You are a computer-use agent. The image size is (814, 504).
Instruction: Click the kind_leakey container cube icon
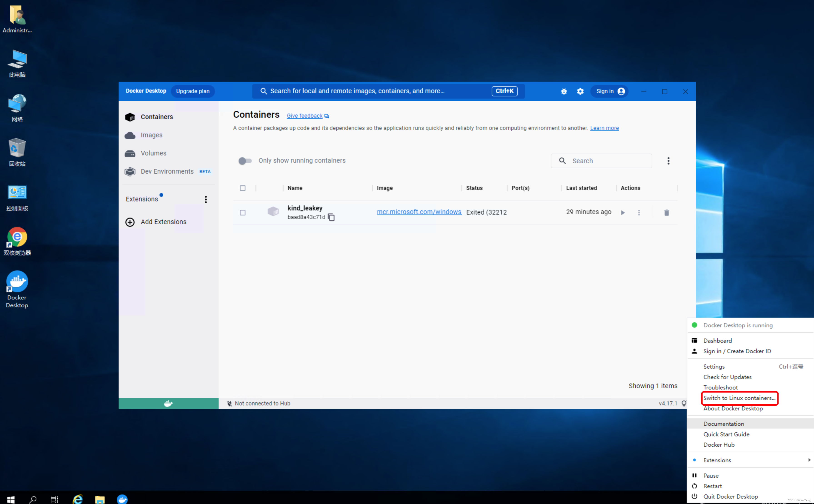(273, 211)
